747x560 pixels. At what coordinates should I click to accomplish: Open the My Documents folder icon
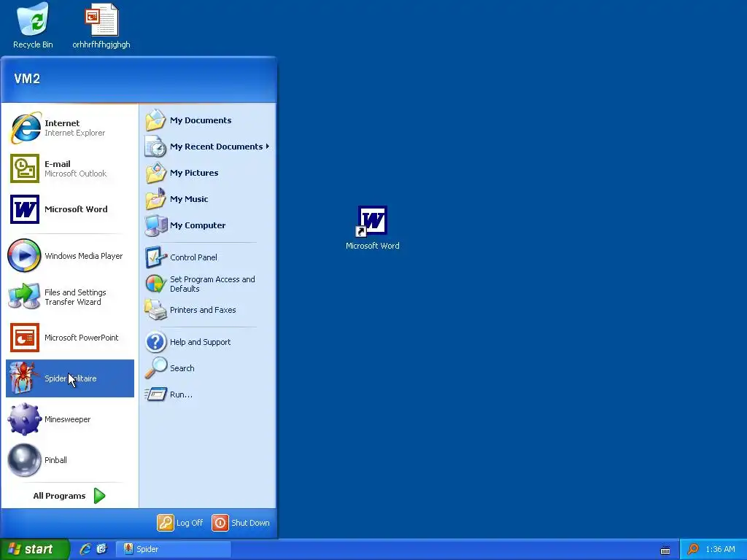click(x=156, y=120)
